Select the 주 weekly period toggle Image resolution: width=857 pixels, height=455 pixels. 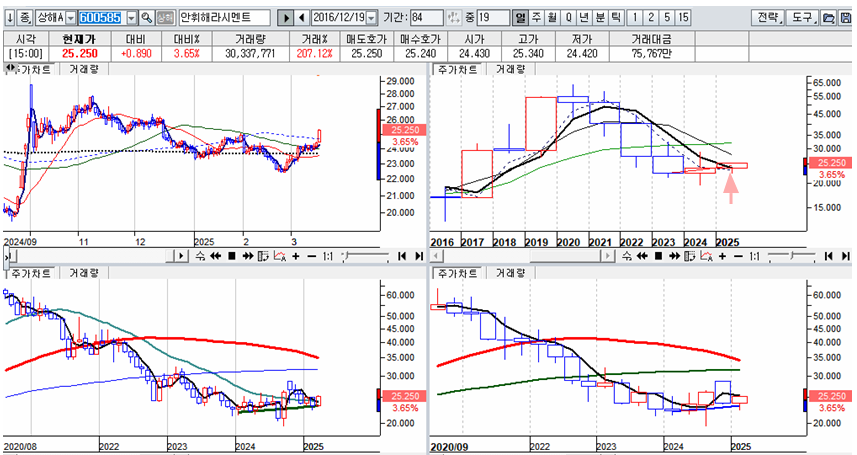coord(536,18)
